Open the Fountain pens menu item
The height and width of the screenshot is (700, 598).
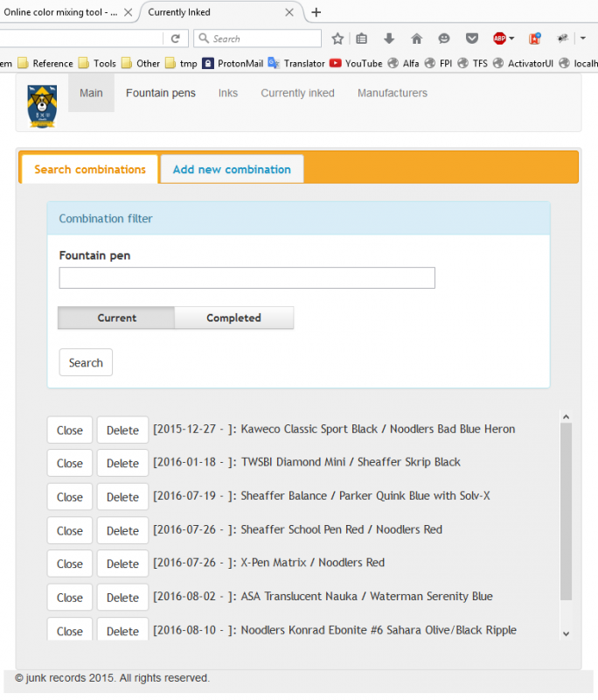tap(161, 93)
